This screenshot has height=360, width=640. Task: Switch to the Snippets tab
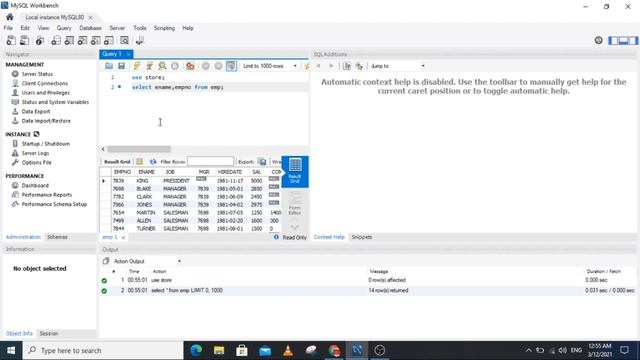coord(362,237)
